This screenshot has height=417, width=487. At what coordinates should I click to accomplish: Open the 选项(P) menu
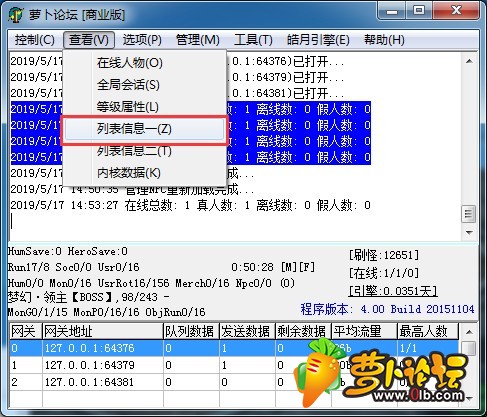[x=142, y=40]
